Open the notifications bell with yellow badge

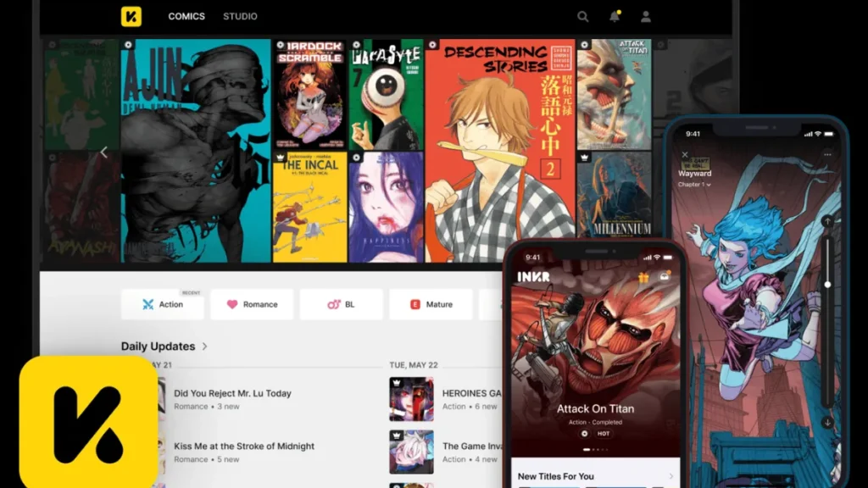[615, 15]
